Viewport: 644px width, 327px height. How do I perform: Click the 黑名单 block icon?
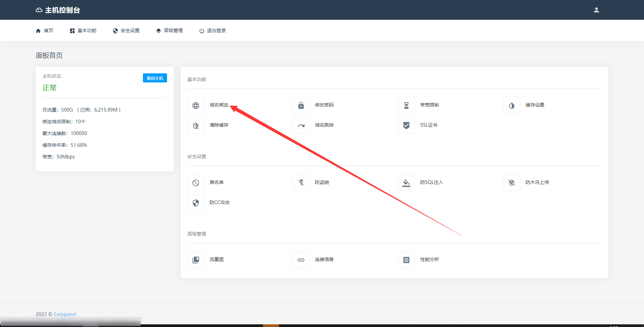[196, 183]
